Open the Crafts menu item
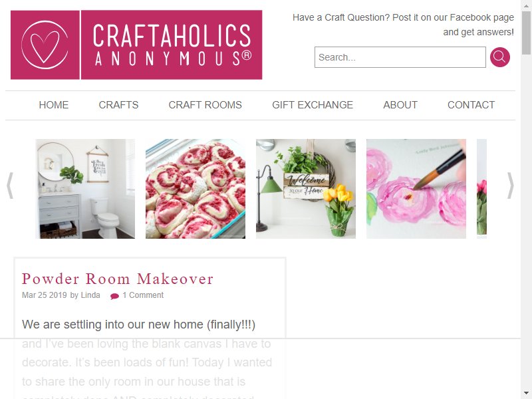532x399 pixels. (118, 105)
